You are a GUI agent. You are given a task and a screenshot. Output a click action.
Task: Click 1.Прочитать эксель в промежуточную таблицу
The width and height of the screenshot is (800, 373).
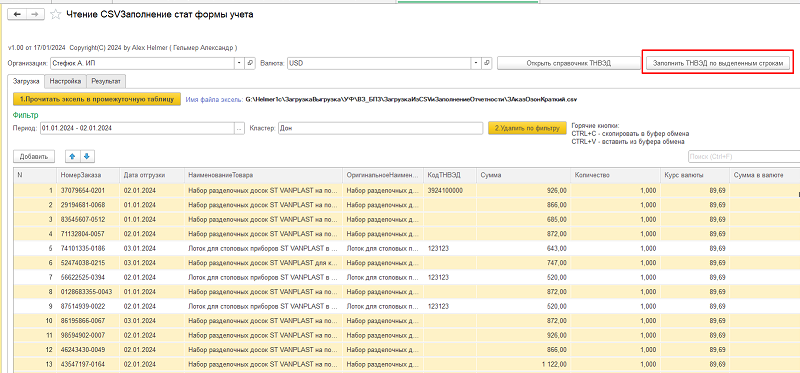pos(97,100)
